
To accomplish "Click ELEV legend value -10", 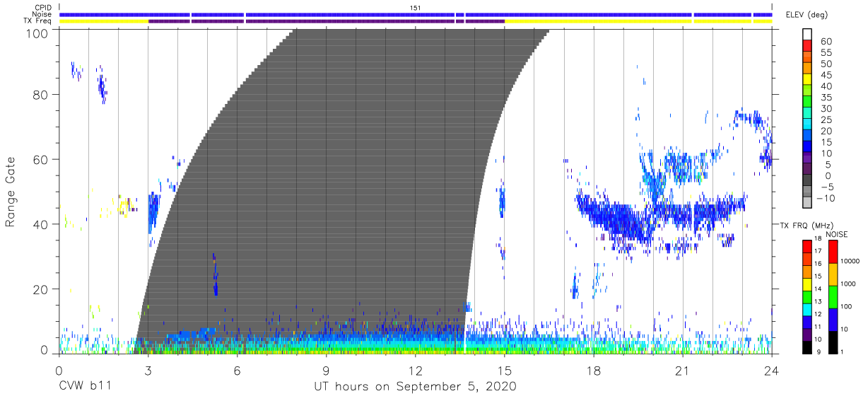I will 826,198.
